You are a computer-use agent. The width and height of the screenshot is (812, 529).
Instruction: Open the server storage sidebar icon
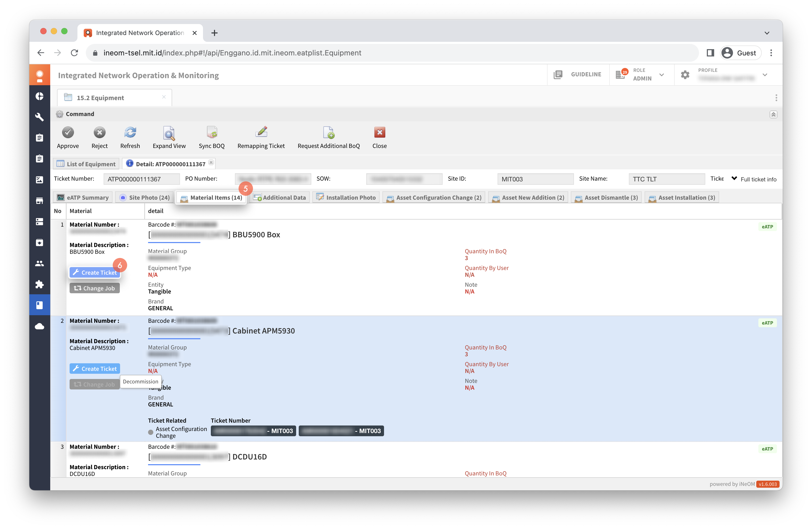pyautogui.click(x=40, y=222)
